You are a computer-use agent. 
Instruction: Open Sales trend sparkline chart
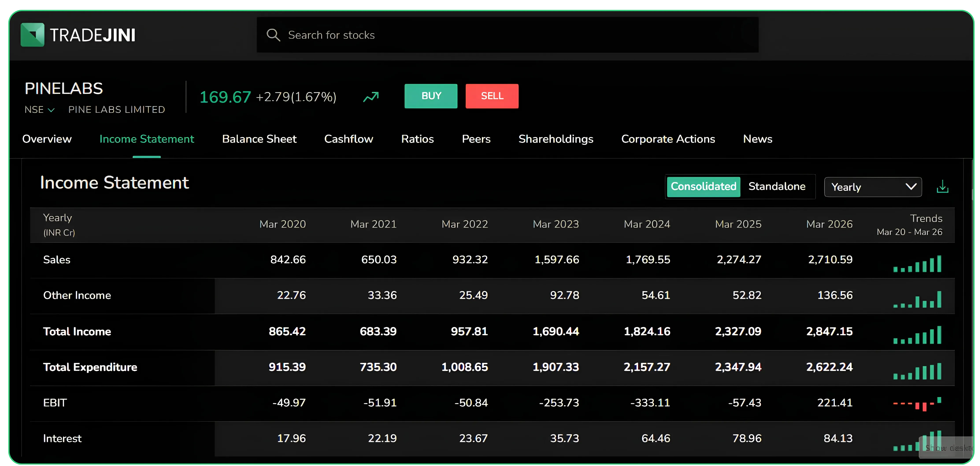click(x=917, y=264)
